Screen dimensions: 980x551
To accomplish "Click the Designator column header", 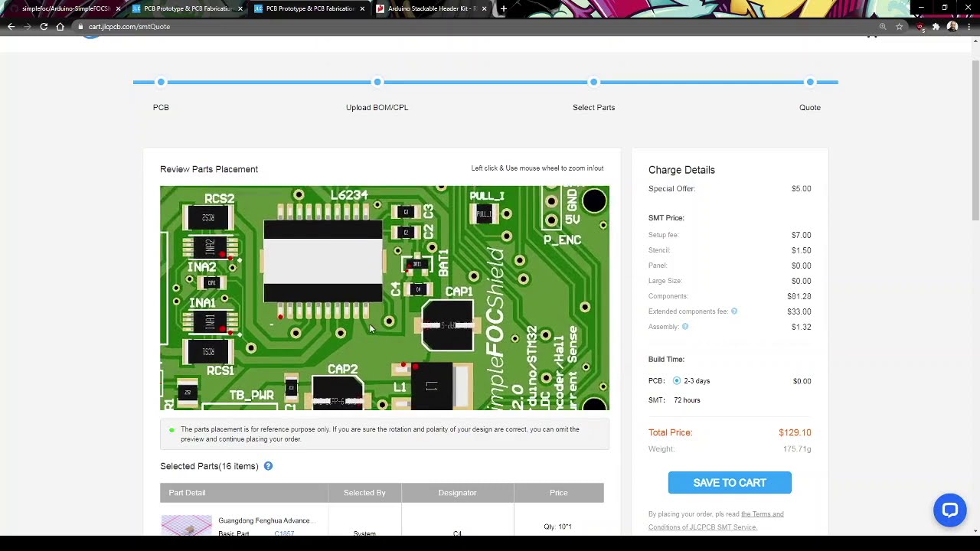I will (x=457, y=493).
